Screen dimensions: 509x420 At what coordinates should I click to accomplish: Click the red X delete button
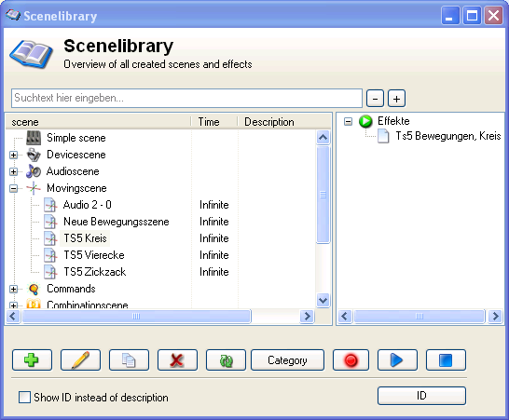click(x=177, y=360)
